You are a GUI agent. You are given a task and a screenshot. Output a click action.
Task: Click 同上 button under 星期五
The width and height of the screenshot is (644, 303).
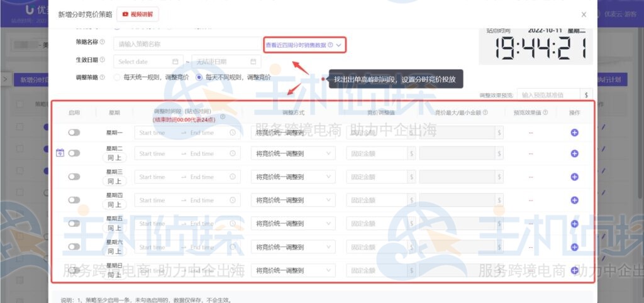(x=114, y=228)
